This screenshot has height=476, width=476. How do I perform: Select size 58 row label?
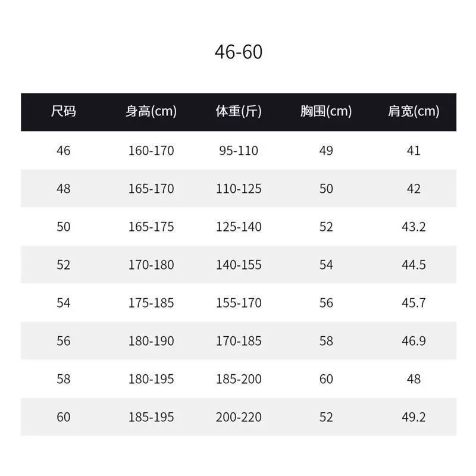(x=64, y=379)
